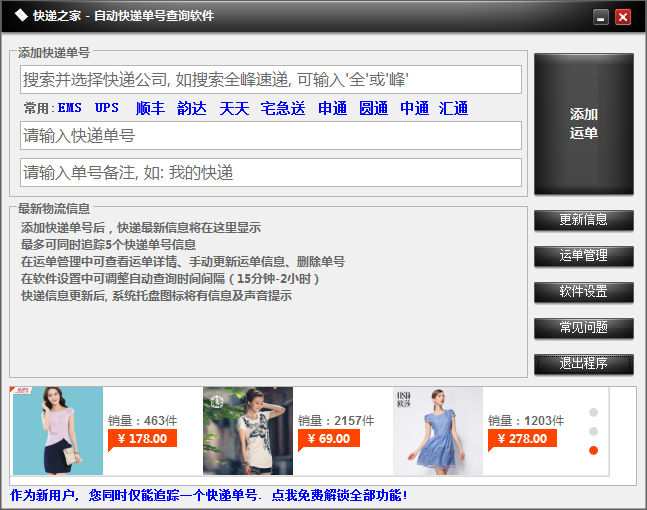Open the 常见问题 FAQ button

pos(583,328)
